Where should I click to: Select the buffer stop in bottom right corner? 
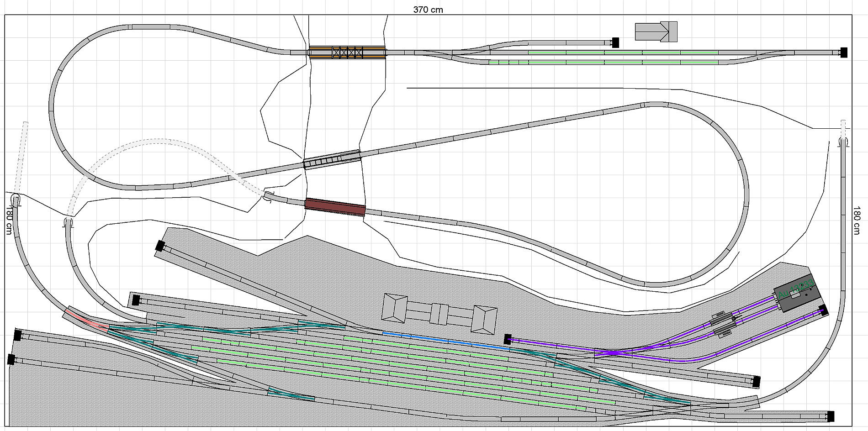831,416
